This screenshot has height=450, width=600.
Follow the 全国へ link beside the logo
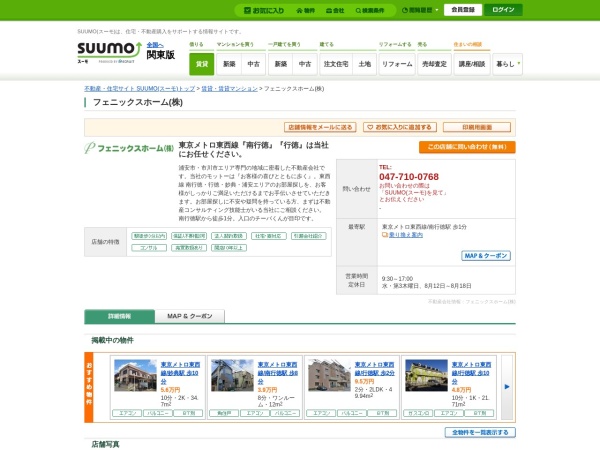pos(155,45)
